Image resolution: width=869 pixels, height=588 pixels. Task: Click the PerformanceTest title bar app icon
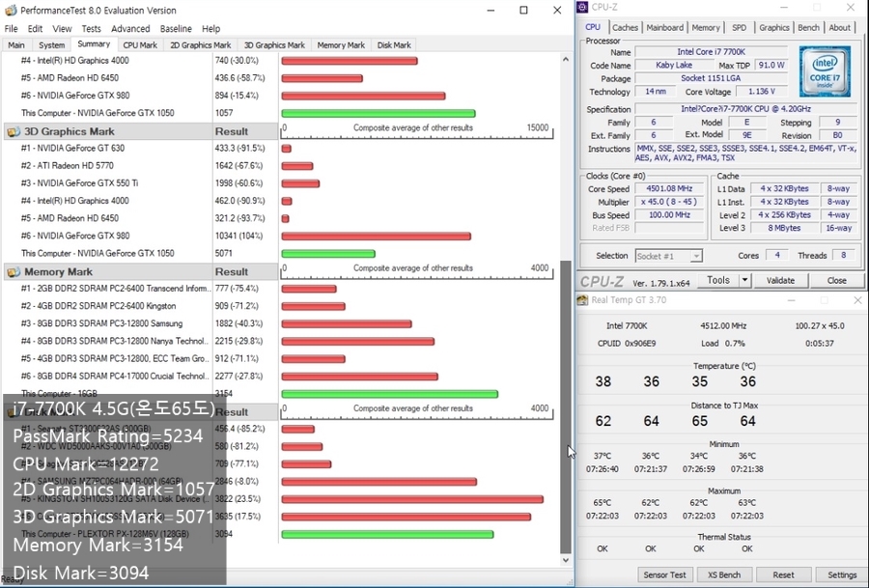(x=11, y=10)
